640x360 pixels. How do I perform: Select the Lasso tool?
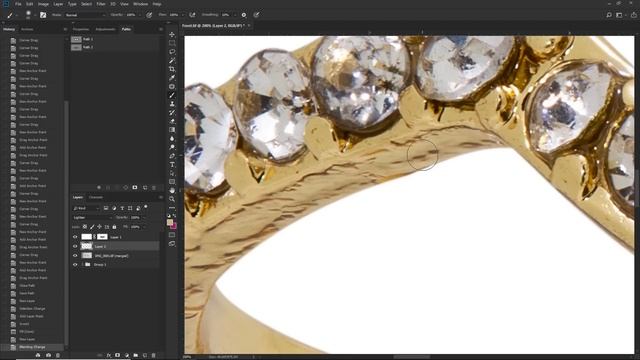[x=172, y=52]
